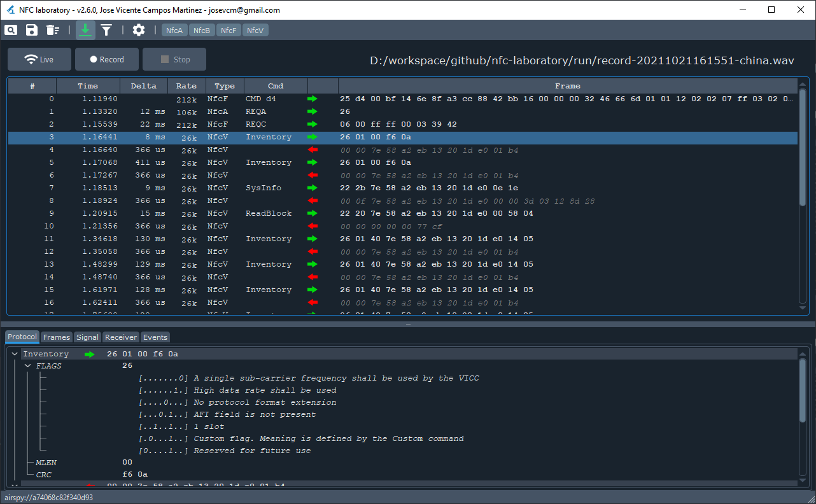
Task: Click the airspy device status bar text
Action: click(49, 497)
